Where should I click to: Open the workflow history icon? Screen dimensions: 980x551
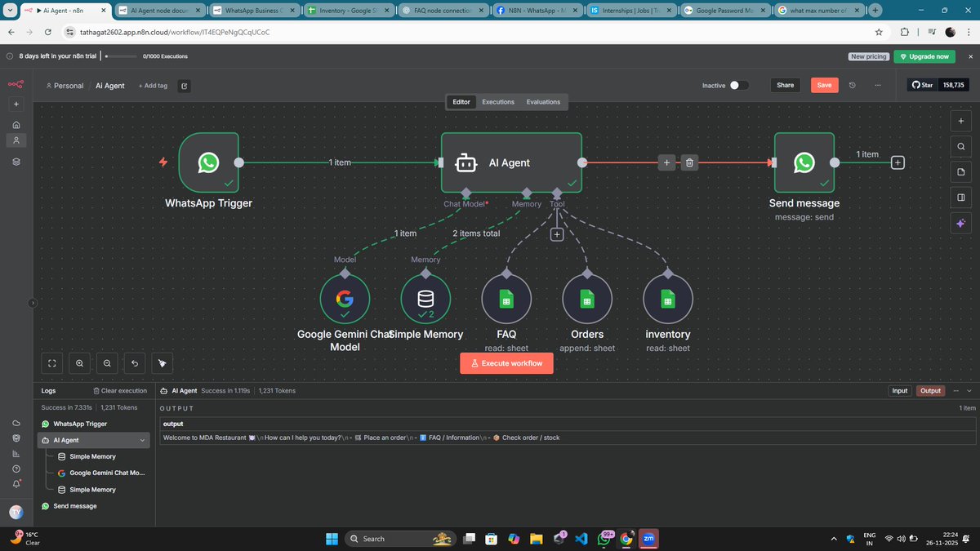[852, 85]
